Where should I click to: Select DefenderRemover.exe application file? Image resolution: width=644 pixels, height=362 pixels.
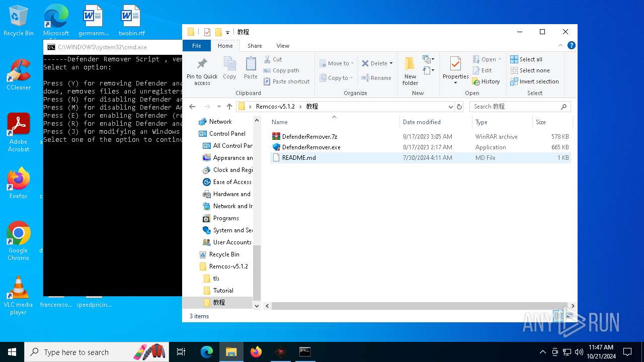click(420, 147)
